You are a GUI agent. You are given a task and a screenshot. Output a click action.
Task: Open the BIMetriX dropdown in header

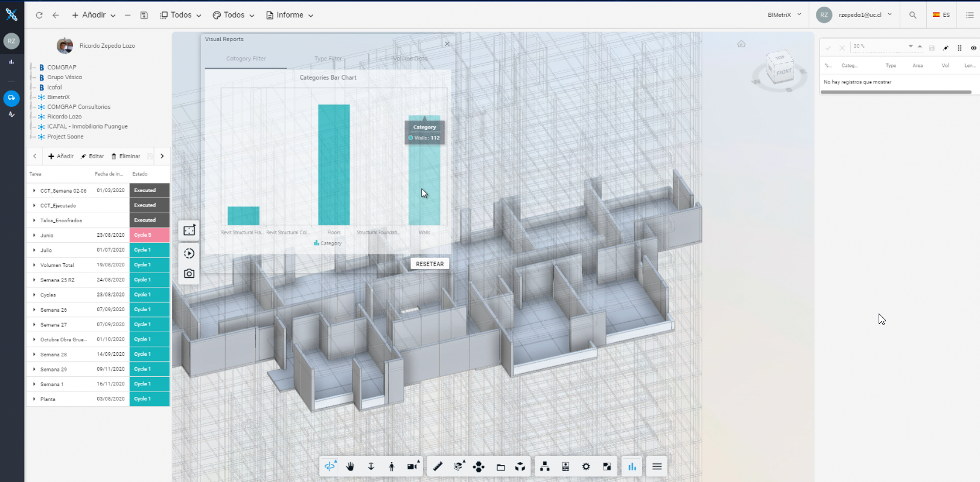tap(784, 15)
